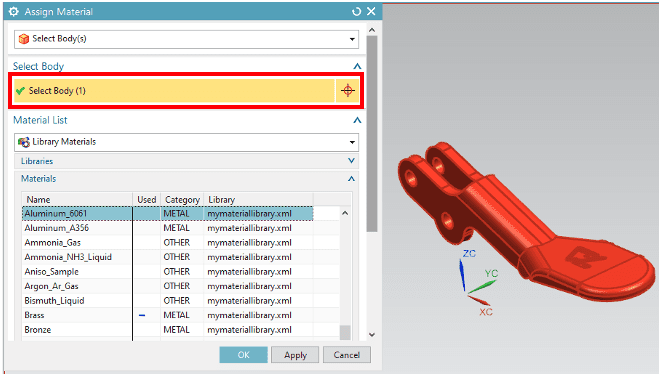
Task: Select the Aluminum_6061 material row
Action: coord(167,214)
